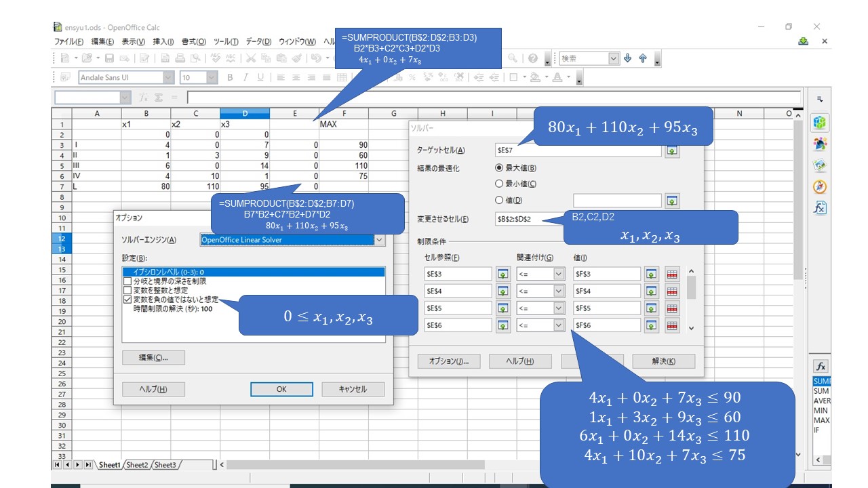Click the Function Wizard fx icon on formula bar
The height and width of the screenshot is (488, 868).
coord(143,98)
